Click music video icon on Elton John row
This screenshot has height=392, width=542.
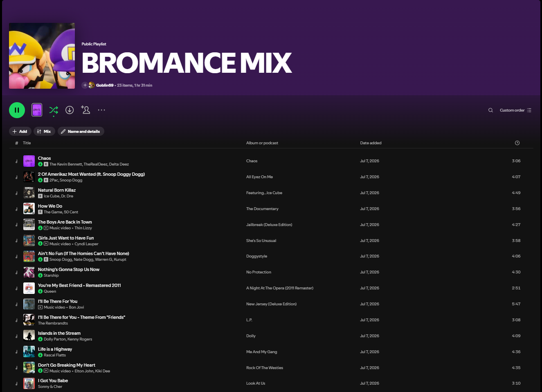point(46,371)
